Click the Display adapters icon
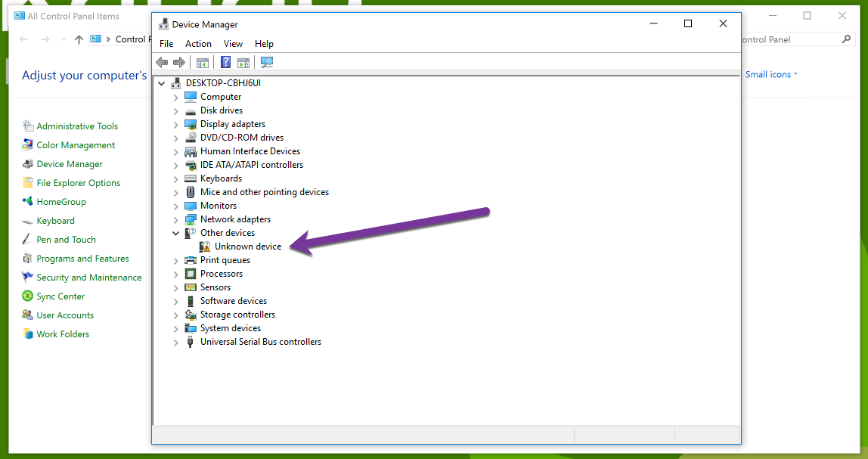868x459 pixels. point(191,124)
